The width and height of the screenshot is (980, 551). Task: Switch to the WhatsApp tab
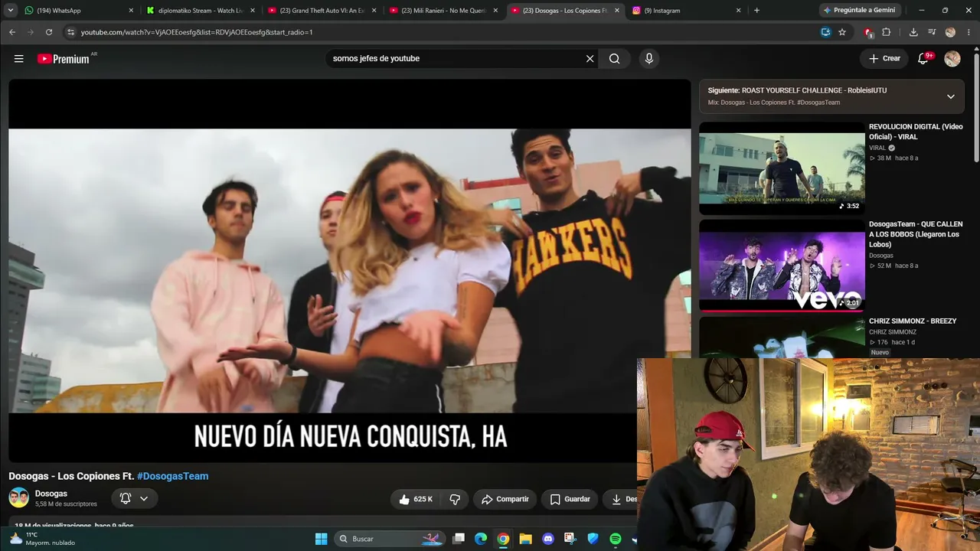click(x=75, y=11)
